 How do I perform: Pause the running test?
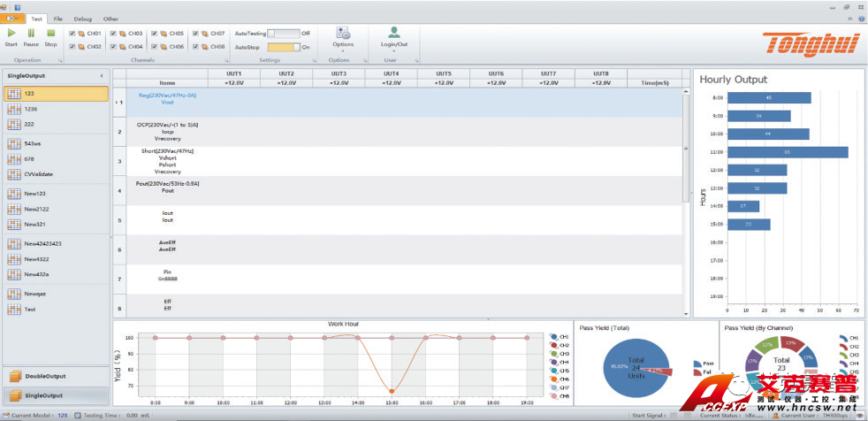31,34
